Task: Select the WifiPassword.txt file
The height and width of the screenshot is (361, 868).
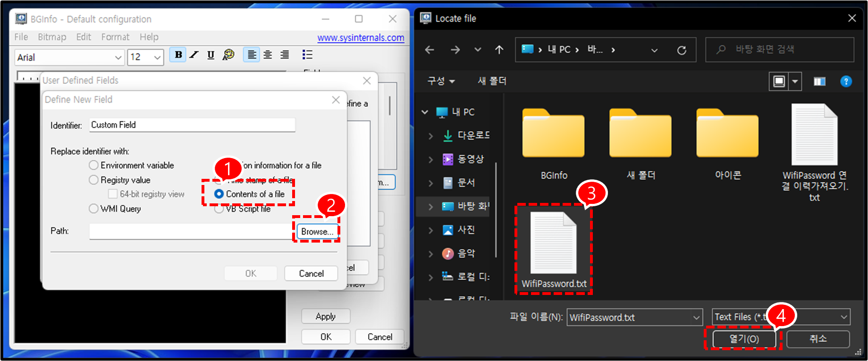Action: 554,250
